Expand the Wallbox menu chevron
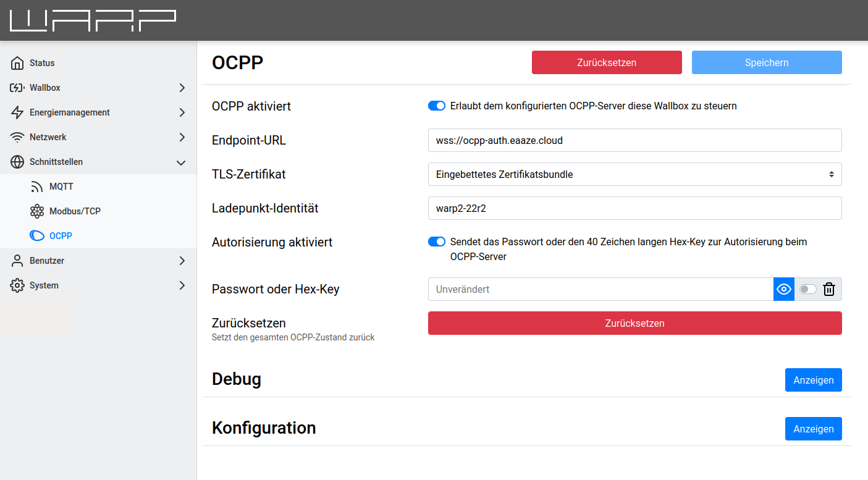 (182, 88)
